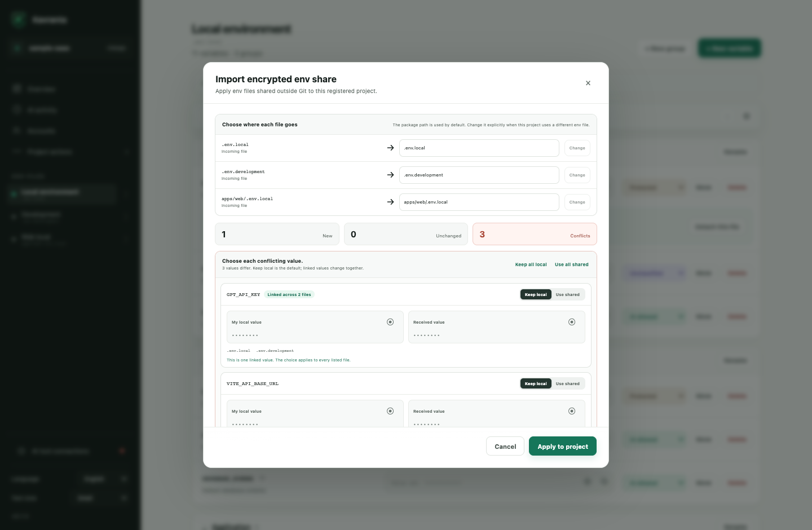Click Change for the .env.development destination

(577, 175)
